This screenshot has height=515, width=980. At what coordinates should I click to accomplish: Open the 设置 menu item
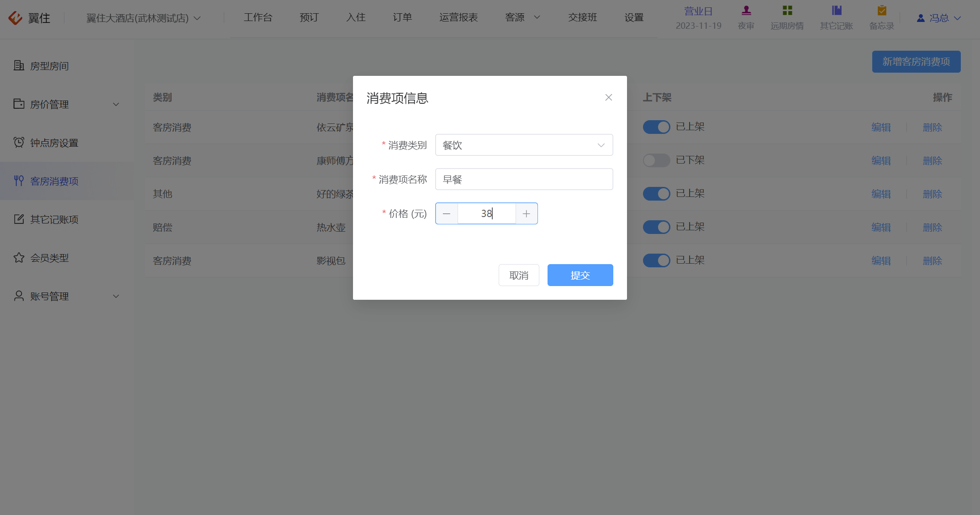point(634,17)
